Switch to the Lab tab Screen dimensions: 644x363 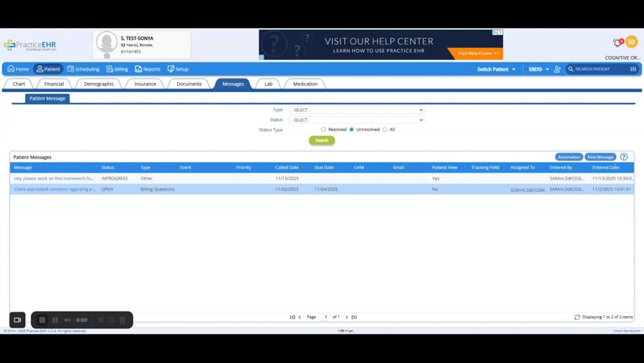point(268,84)
